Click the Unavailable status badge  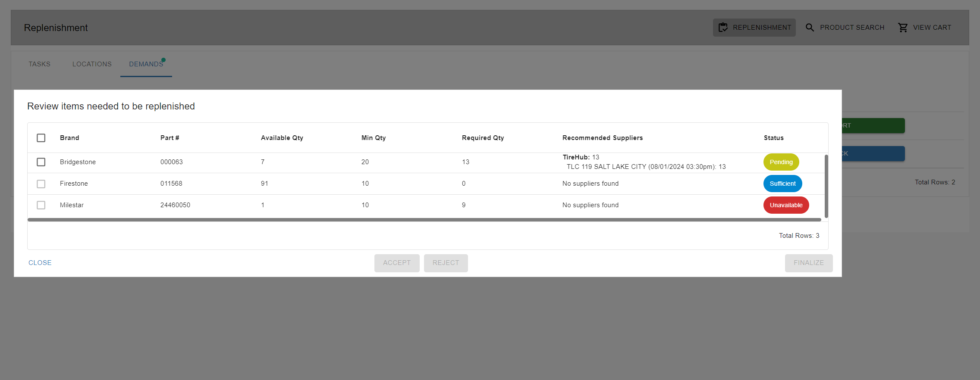point(786,205)
